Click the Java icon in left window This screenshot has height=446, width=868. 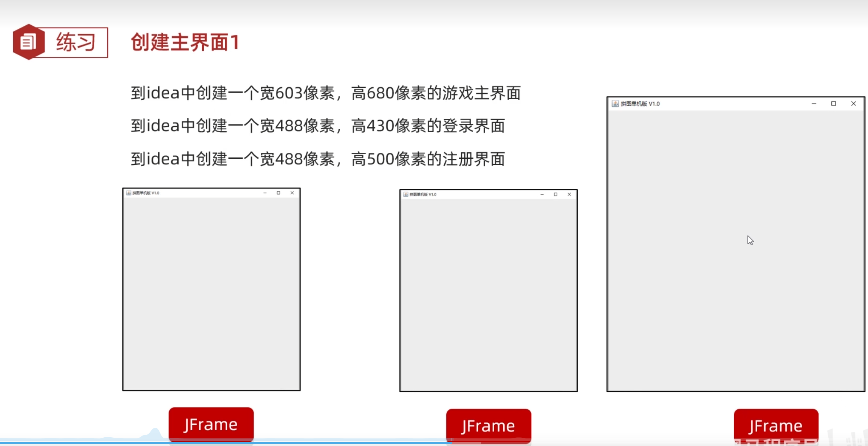[x=129, y=193]
